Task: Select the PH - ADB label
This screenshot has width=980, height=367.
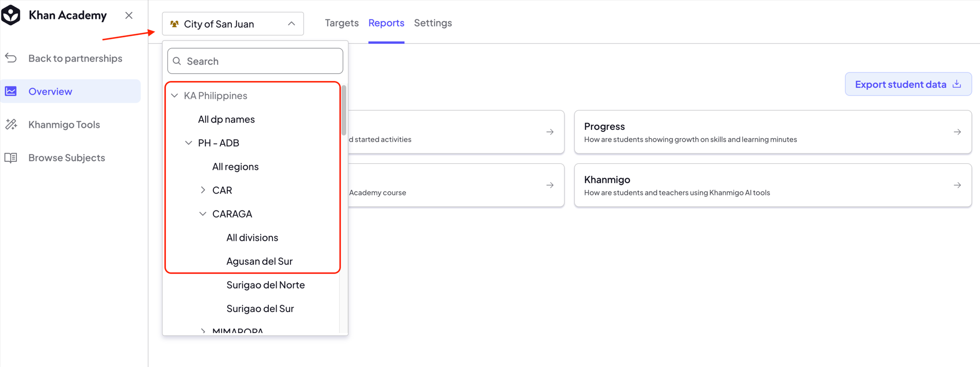Action: [219, 143]
